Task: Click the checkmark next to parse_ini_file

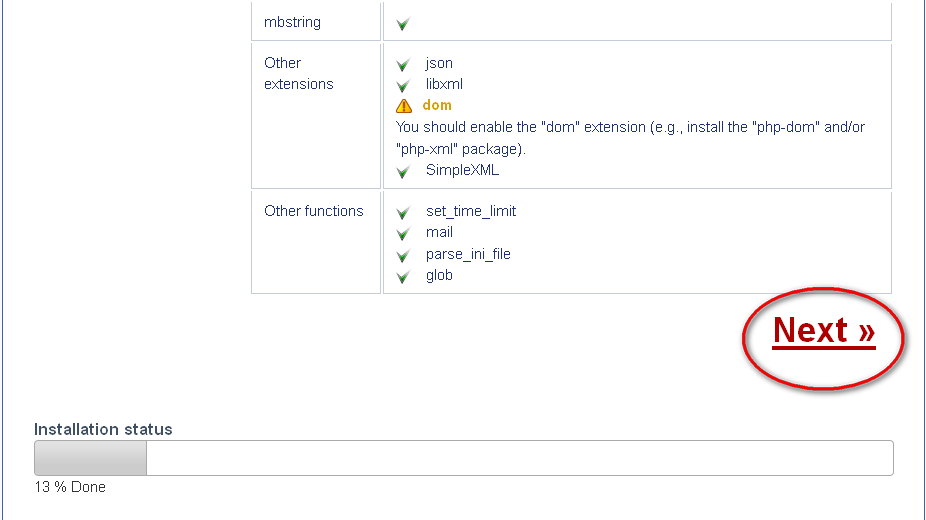Action: [x=403, y=256]
